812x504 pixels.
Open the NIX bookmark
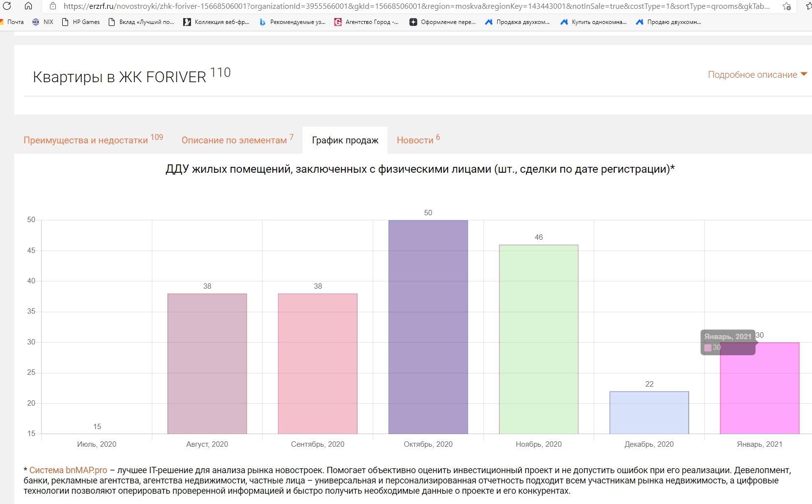[43, 22]
